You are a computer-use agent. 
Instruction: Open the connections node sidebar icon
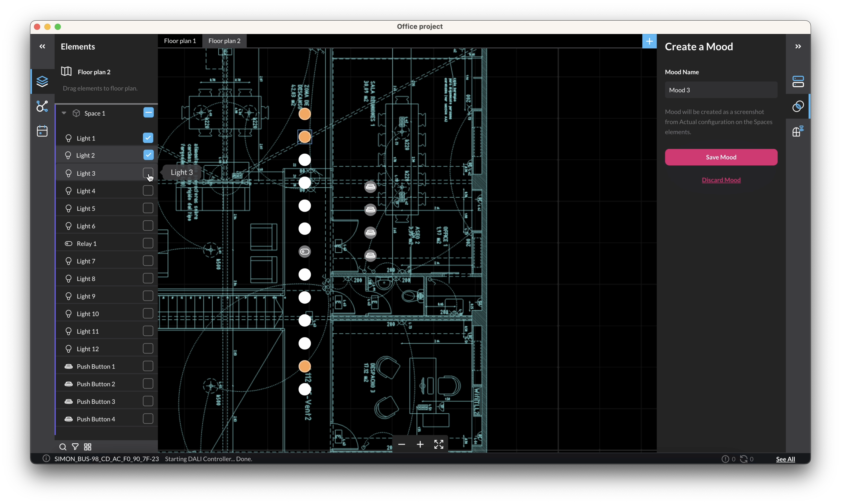(42, 106)
